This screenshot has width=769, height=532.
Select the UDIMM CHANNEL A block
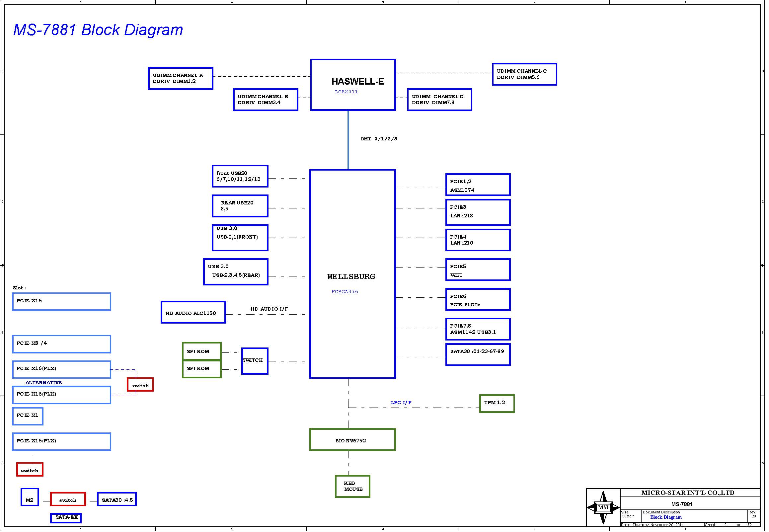click(180, 78)
